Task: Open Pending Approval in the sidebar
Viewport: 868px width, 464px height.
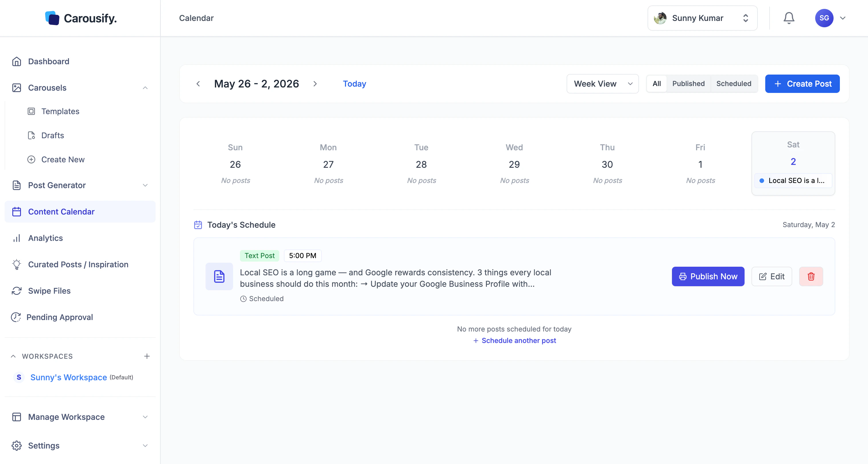Action: tap(60, 317)
